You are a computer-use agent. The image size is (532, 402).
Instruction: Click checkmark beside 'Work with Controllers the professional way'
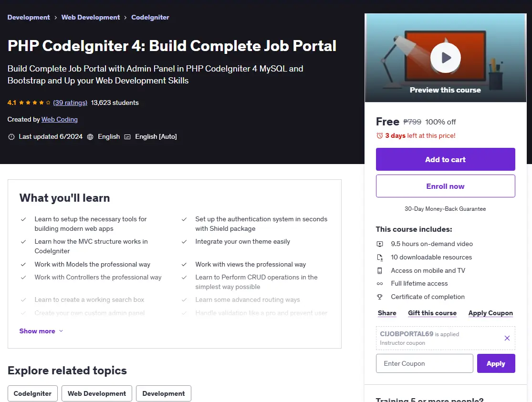(23, 277)
